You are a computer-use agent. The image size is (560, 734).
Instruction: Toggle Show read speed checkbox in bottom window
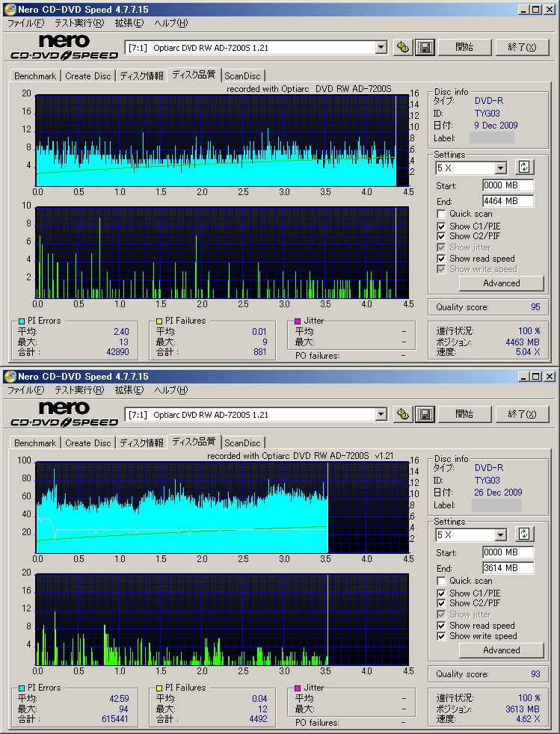(x=441, y=626)
